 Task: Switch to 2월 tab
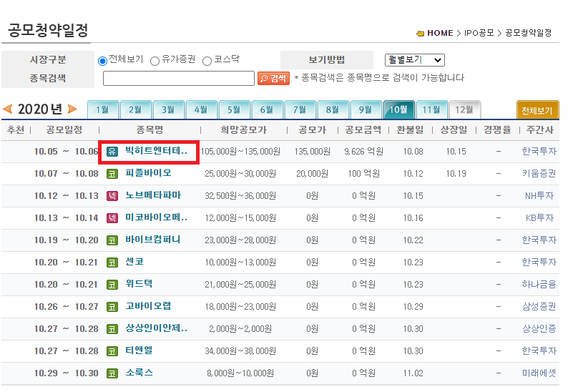(x=136, y=109)
